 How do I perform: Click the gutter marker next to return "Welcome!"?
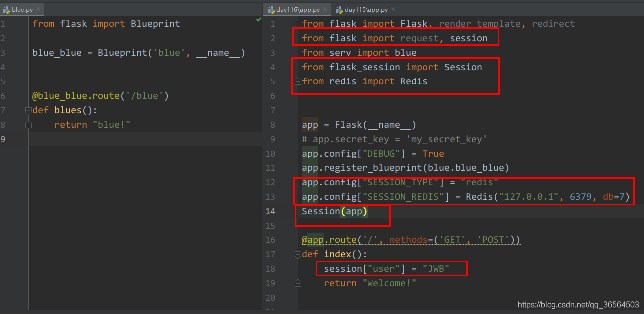click(297, 283)
